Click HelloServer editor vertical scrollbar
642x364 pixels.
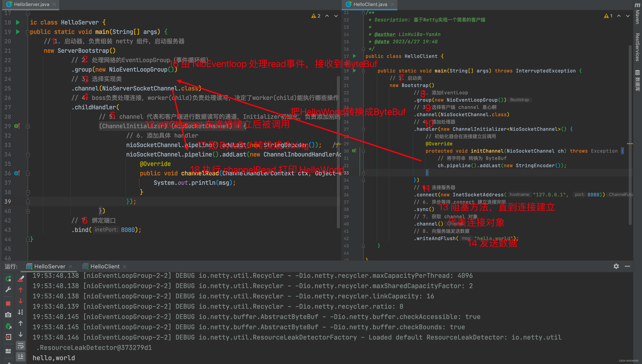coord(338,152)
